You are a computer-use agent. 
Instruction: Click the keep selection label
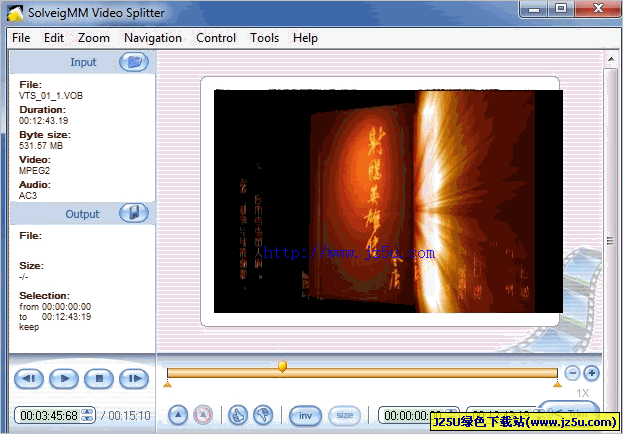point(29,327)
